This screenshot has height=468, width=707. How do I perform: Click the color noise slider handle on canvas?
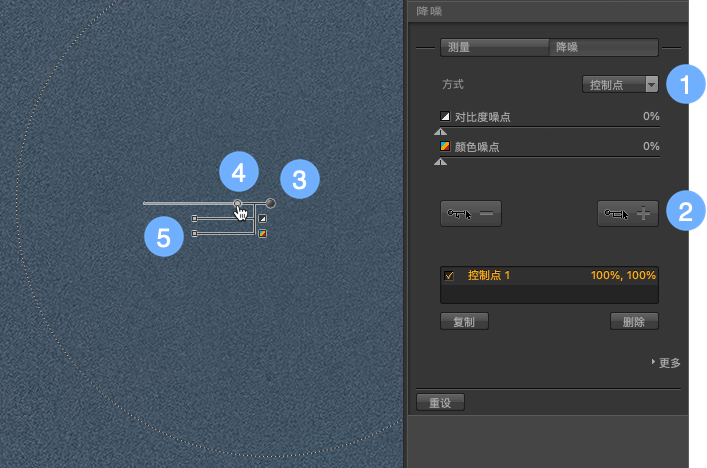(194, 234)
